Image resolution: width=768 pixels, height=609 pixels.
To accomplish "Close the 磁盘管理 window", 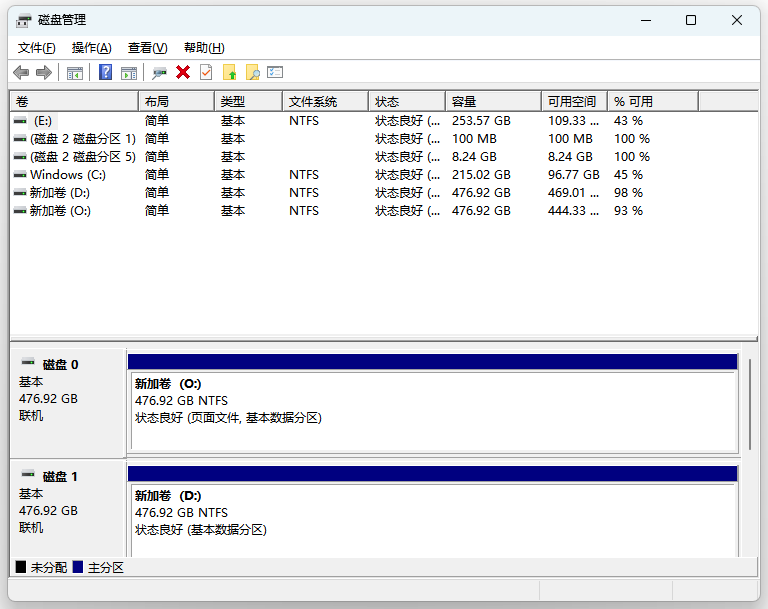I will tap(737, 21).
